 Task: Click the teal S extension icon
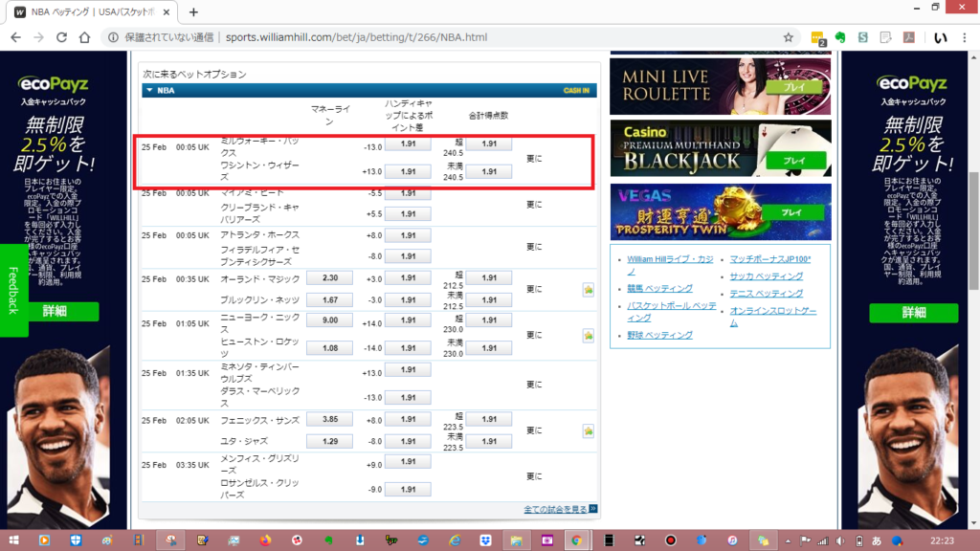pos(862,37)
